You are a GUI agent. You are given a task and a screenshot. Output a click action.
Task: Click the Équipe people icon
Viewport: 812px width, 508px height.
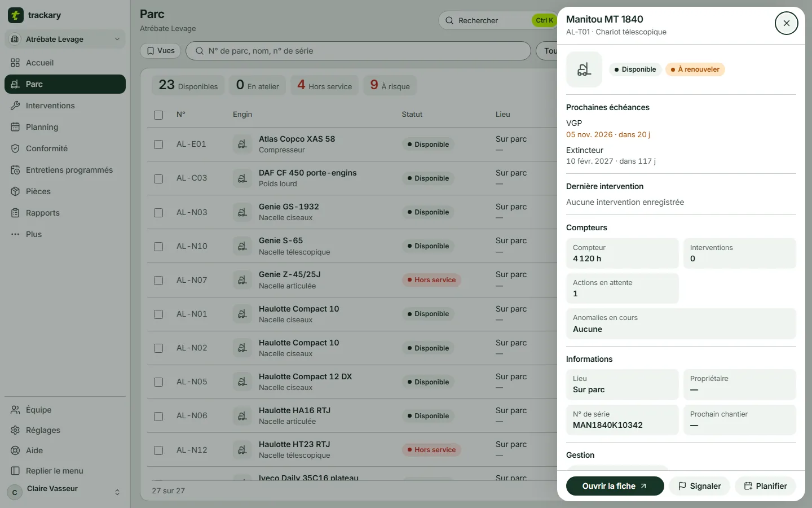pyautogui.click(x=15, y=410)
